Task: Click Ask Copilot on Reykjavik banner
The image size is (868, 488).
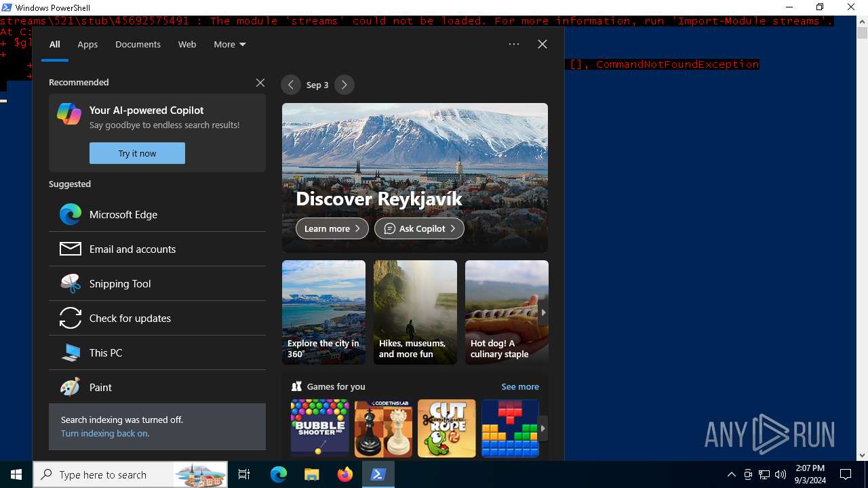Action: [x=419, y=228]
